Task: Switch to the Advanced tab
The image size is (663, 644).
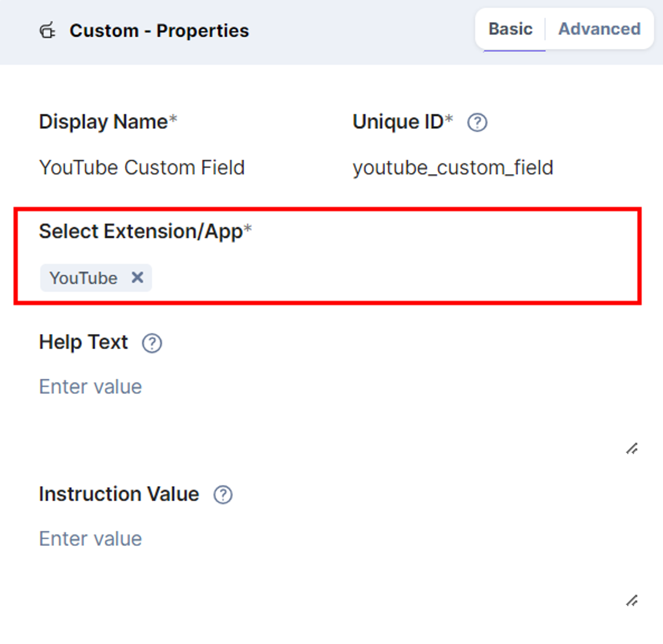Action: 599,29
